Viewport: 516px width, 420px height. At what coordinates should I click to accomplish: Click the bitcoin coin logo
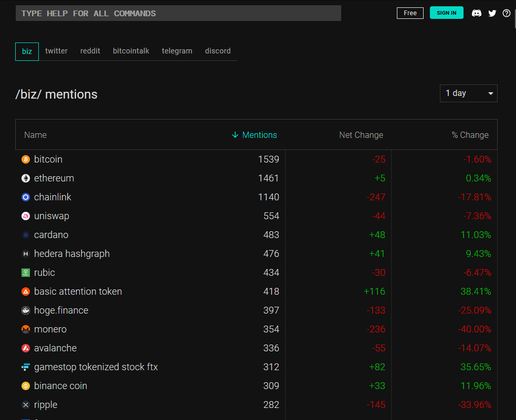(x=26, y=159)
